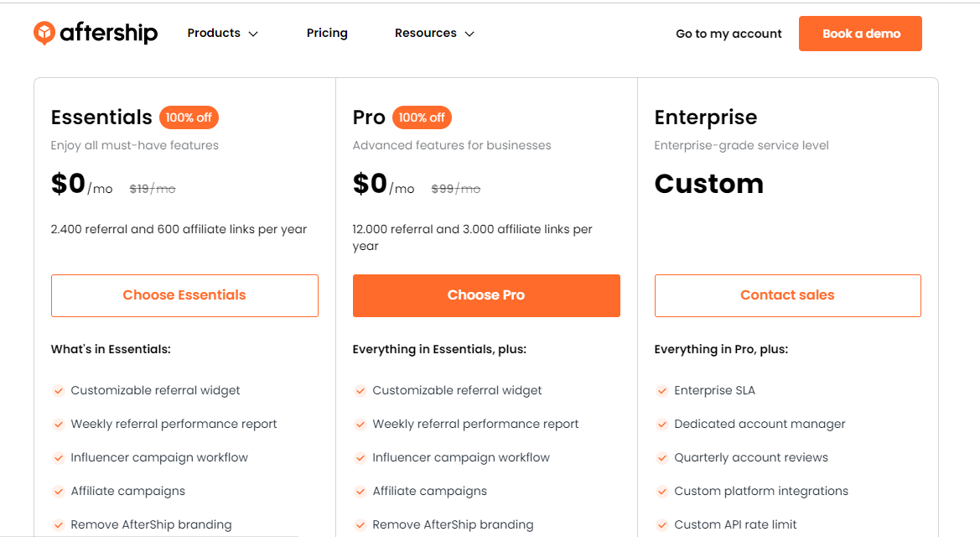
Task: Choose the Essentials plan
Action: click(x=184, y=295)
